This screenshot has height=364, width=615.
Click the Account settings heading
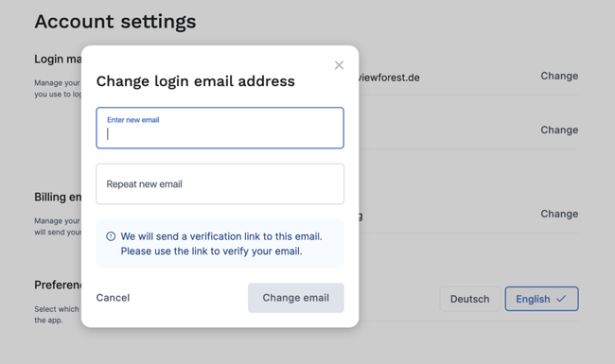pyautogui.click(x=115, y=22)
